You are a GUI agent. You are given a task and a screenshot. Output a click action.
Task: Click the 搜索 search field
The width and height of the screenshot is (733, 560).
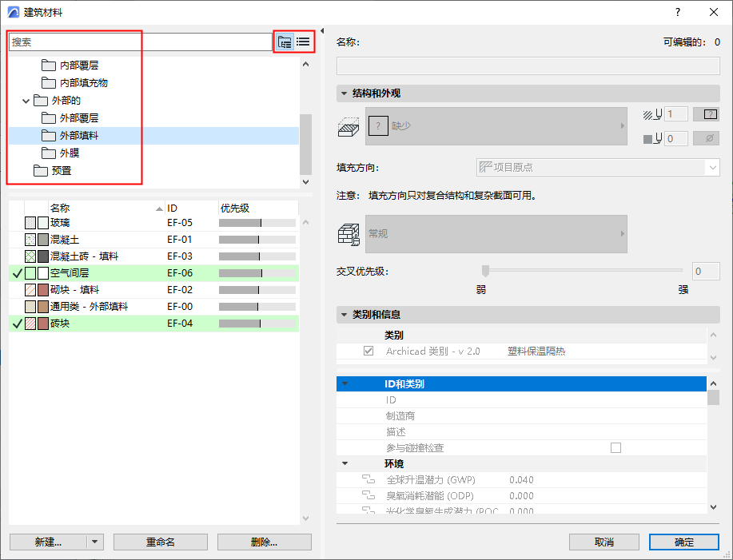pos(140,42)
